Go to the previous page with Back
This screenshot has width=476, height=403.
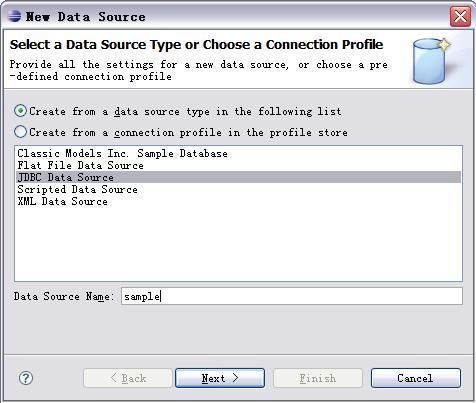point(128,378)
